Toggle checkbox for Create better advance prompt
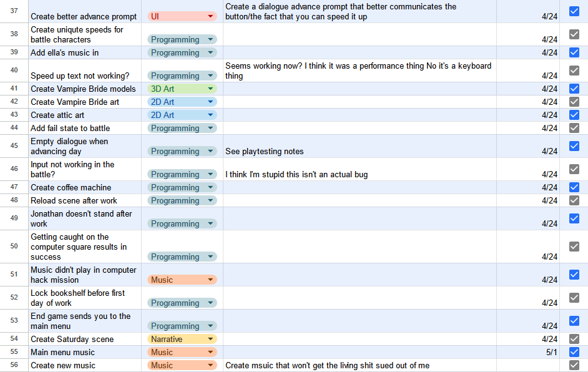 pos(574,11)
